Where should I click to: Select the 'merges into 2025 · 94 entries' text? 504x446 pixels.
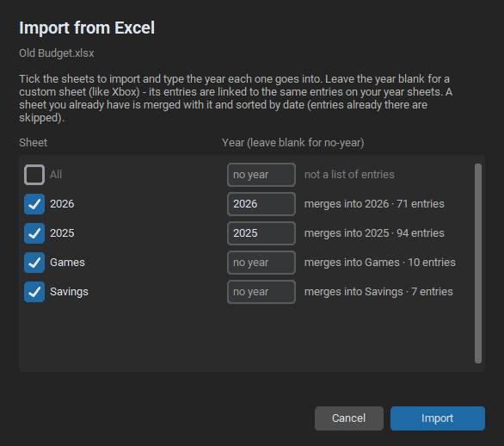click(x=374, y=233)
